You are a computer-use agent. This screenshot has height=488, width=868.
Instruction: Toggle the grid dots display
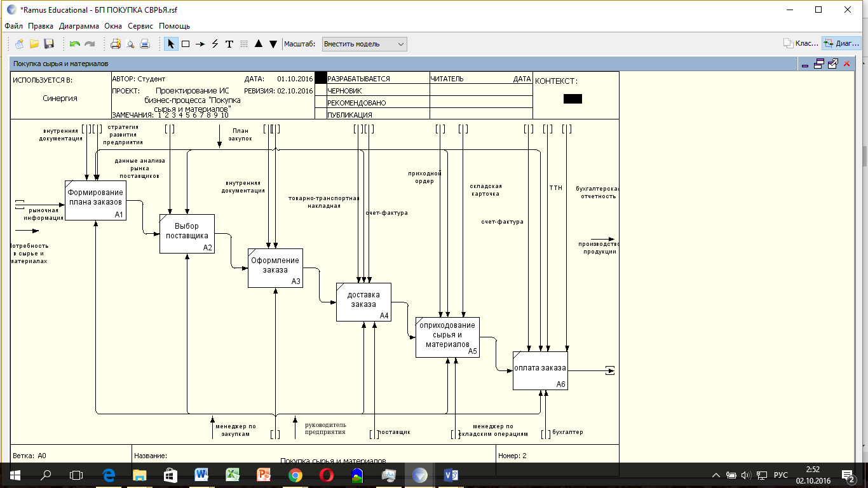tap(244, 44)
